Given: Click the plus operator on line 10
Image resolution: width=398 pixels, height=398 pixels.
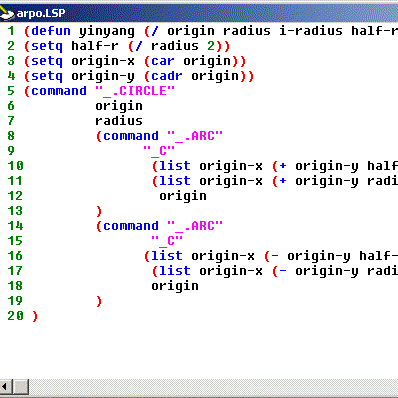Looking at the screenshot, I should point(283,166).
